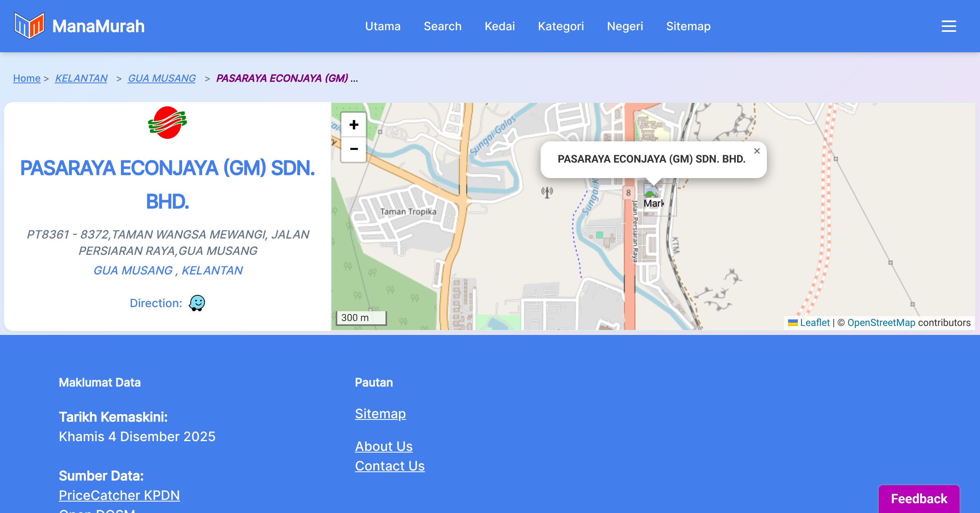Select Kategori in navigation bar

click(561, 26)
